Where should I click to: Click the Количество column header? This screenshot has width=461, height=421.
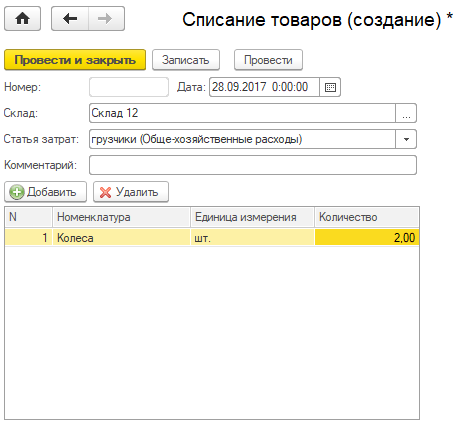[366, 217]
